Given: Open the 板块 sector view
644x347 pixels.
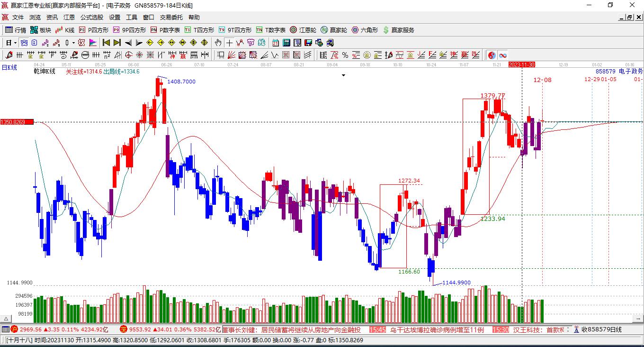Looking at the screenshot, I should pyautogui.click(x=41, y=30).
